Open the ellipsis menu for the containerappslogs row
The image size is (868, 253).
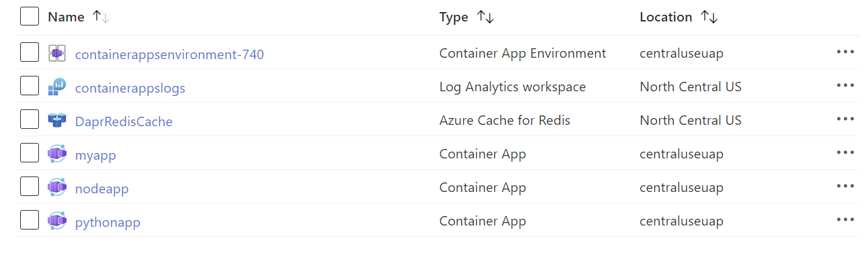pos(845,86)
